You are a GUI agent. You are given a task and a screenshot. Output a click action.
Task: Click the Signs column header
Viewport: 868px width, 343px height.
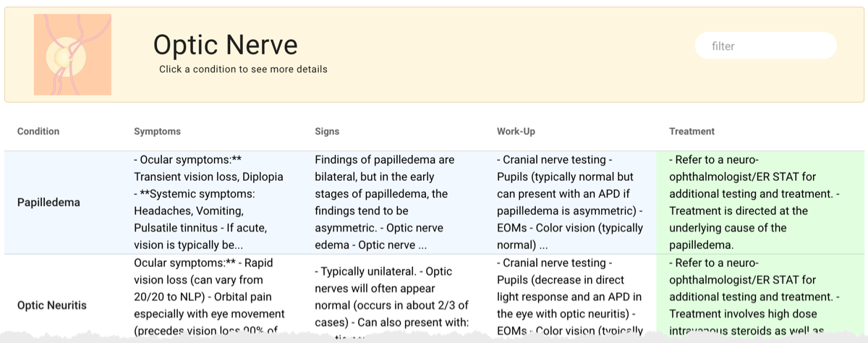point(327,132)
